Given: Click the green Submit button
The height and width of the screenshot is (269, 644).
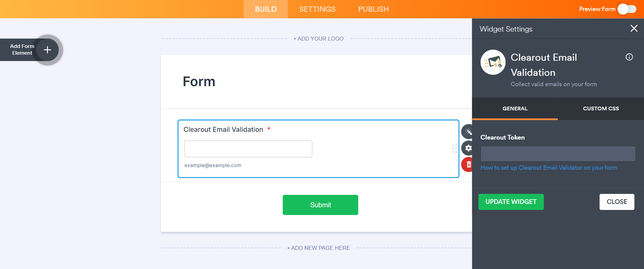Looking at the screenshot, I should pos(320,205).
